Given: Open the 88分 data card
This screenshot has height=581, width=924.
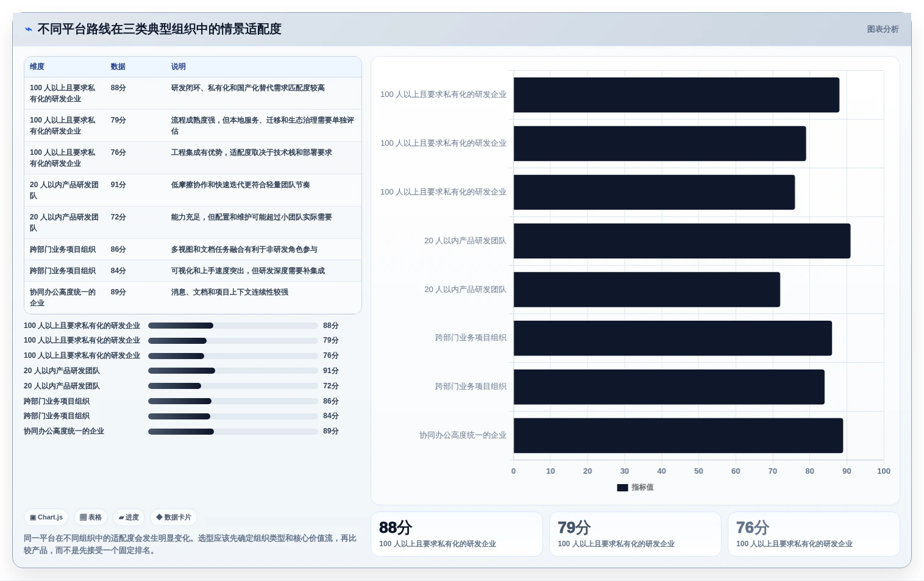Looking at the screenshot, I should click(x=457, y=534).
